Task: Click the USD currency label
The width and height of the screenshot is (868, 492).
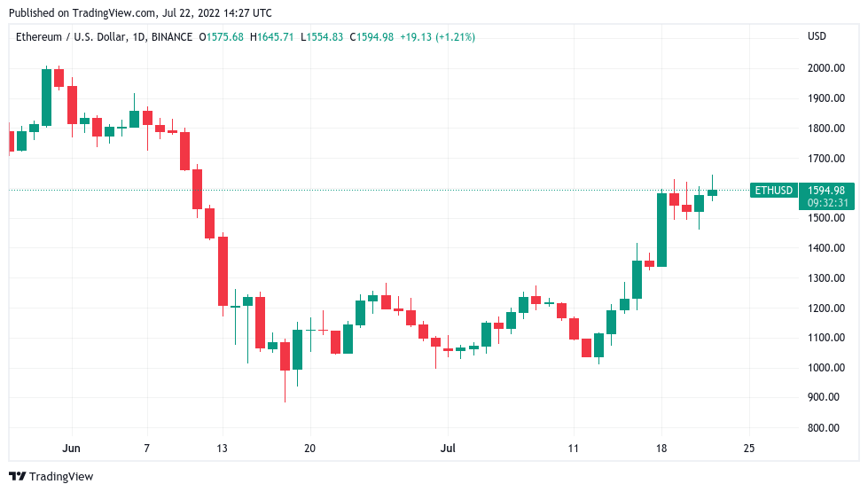Action: (817, 37)
